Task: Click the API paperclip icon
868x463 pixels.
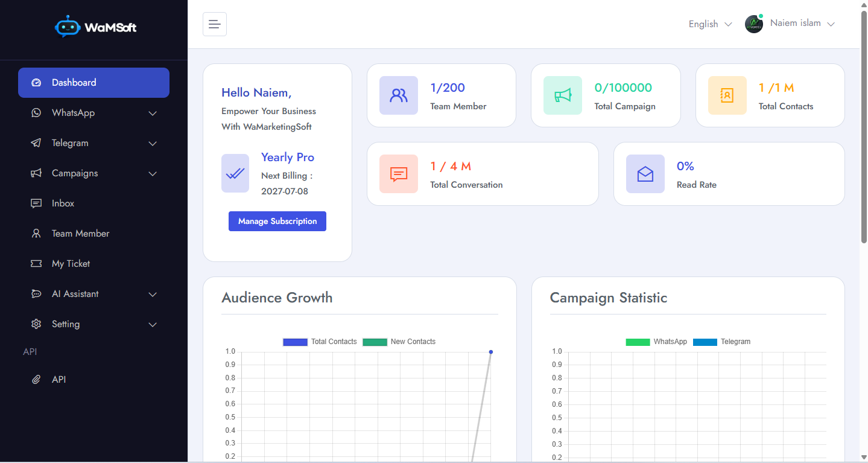Action: point(36,380)
